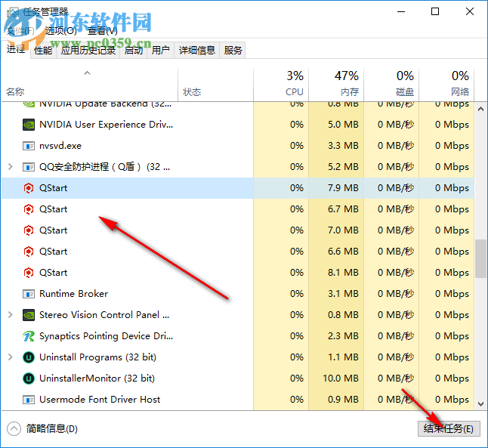The image size is (488, 448).
Task: Expand the QQ安全防护进程 process group
Action: click(x=11, y=167)
